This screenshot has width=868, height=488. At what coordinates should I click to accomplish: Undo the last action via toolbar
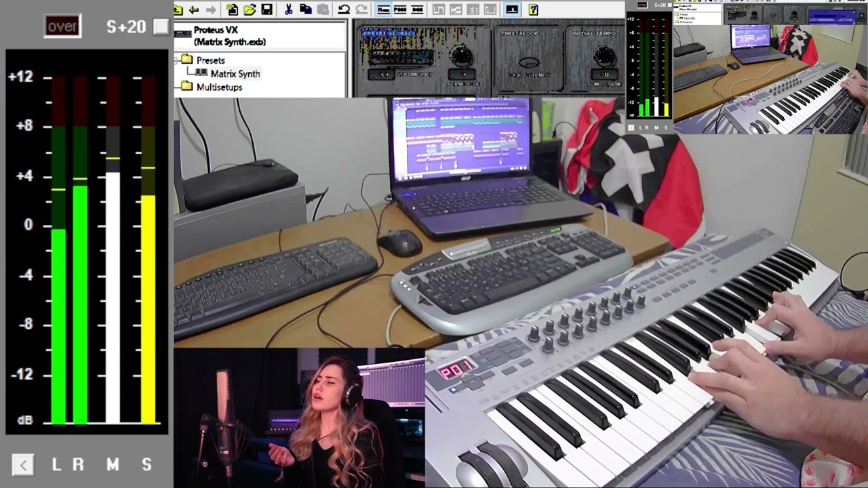click(x=344, y=9)
